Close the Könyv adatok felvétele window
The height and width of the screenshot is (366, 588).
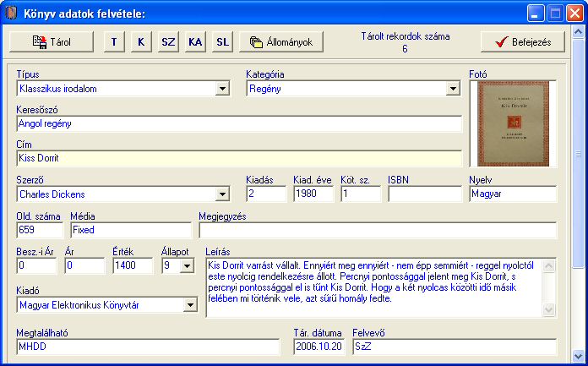point(574,14)
